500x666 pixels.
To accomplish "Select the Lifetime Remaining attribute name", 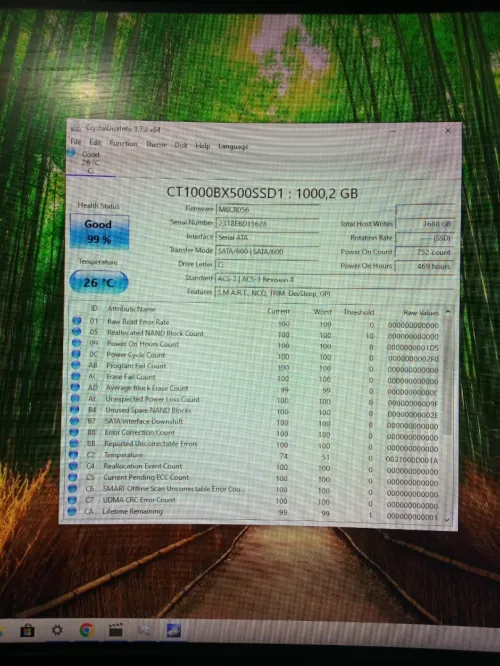I will 133,511.
